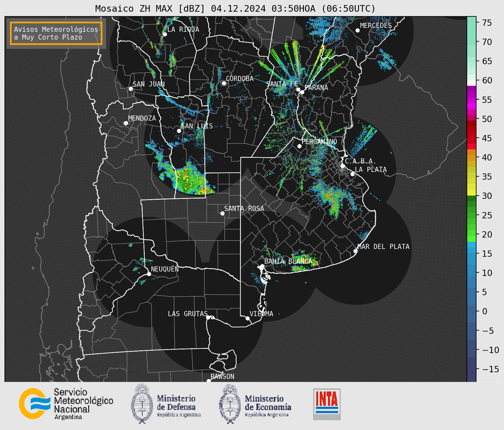
Task: Click the yellow 30 dBZ colorbar band
Action: click(471, 193)
